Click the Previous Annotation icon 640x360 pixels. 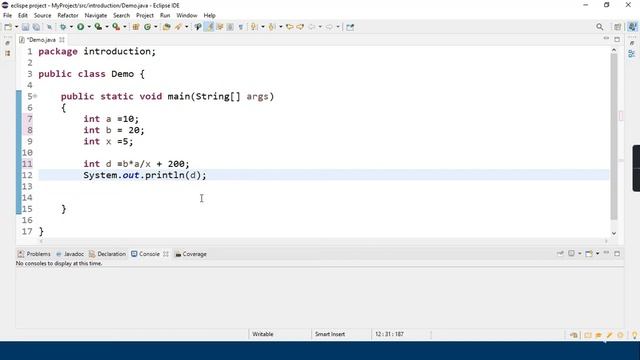click(x=272, y=27)
